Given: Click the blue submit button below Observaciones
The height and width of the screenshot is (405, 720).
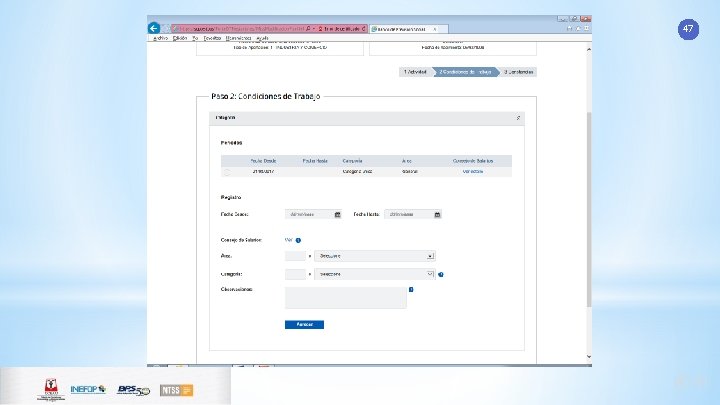Looking at the screenshot, I should pyautogui.click(x=304, y=325).
